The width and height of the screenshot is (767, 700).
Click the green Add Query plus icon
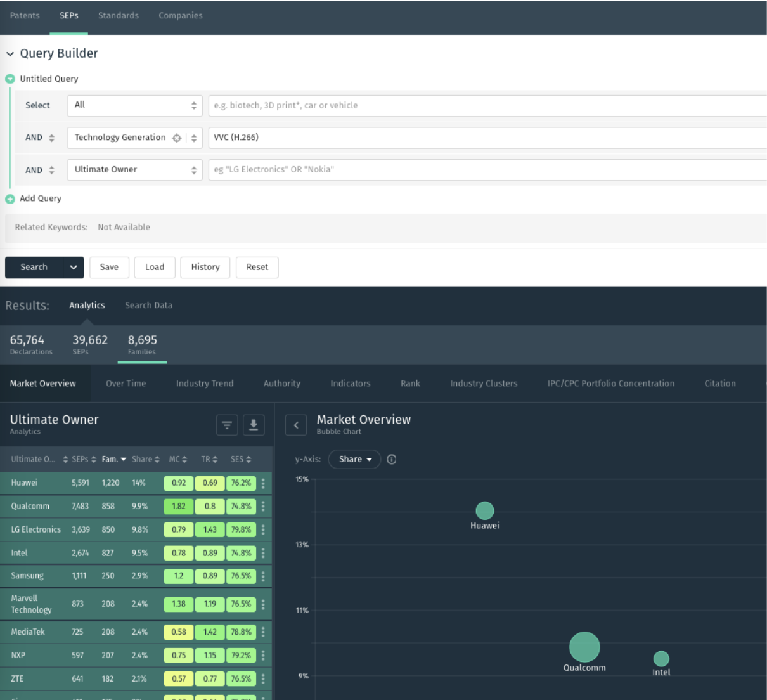[x=10, y=198]
